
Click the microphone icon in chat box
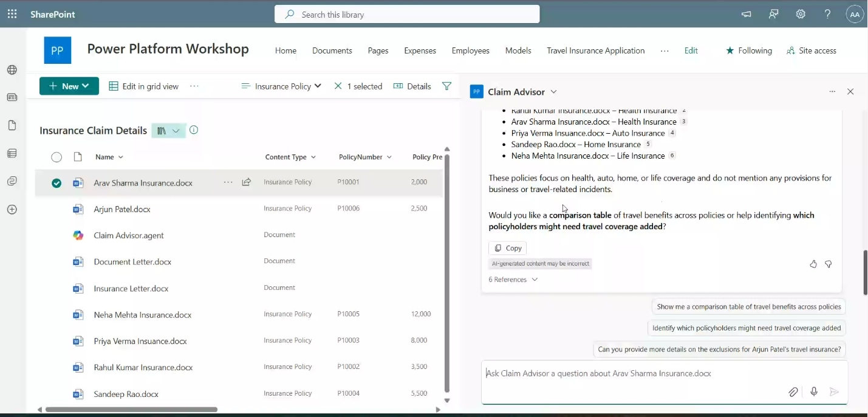click(814, 392)
